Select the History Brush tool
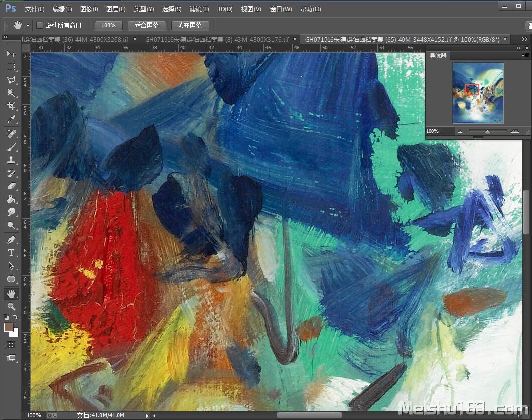This screenshot has height=420, width=532. (11, 173)
